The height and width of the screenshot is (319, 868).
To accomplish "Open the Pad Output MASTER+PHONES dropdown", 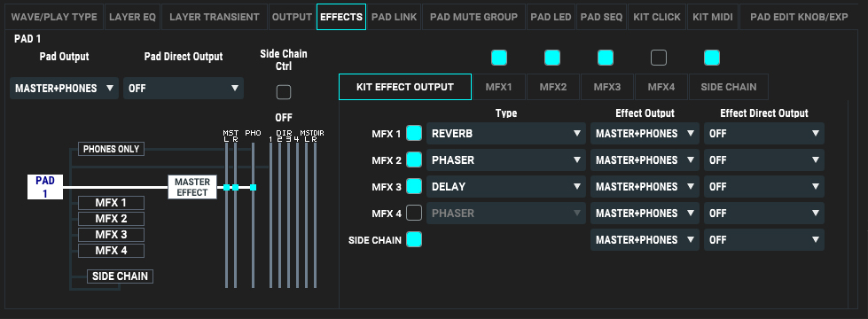I will (64, 89).
